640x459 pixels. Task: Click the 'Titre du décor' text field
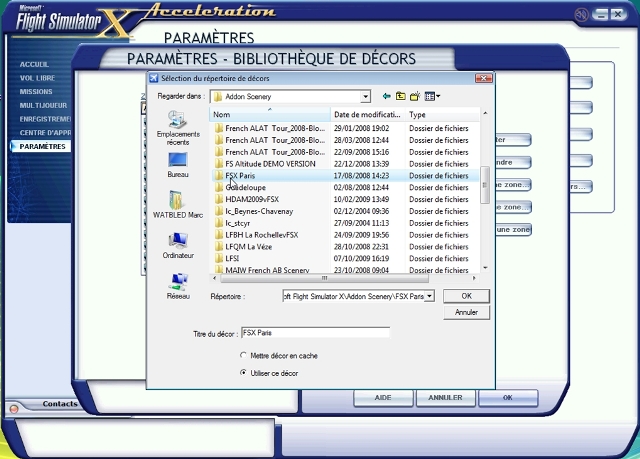pyautogui.click(x=316, y=333)
